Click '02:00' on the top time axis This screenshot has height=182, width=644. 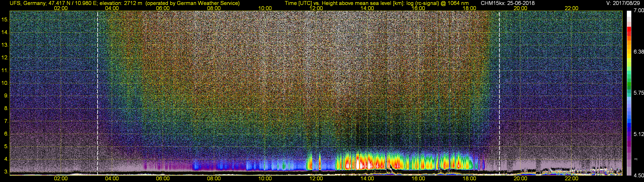coord(61,8)
